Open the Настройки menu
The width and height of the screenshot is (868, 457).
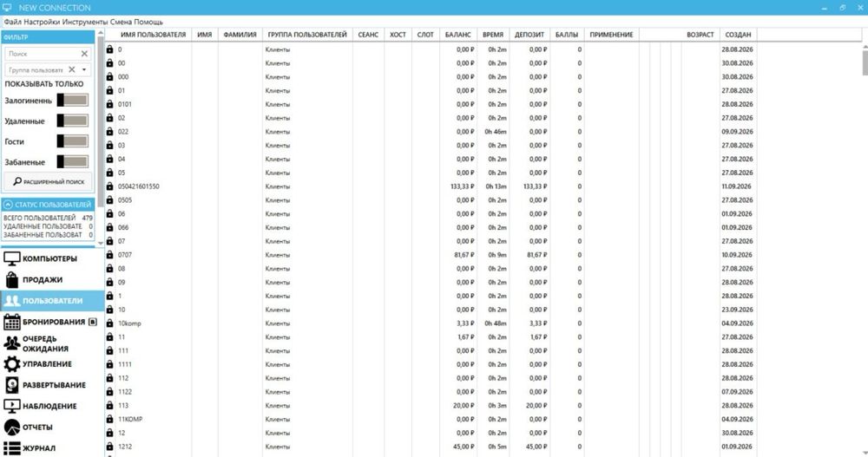tap(42, 22)
